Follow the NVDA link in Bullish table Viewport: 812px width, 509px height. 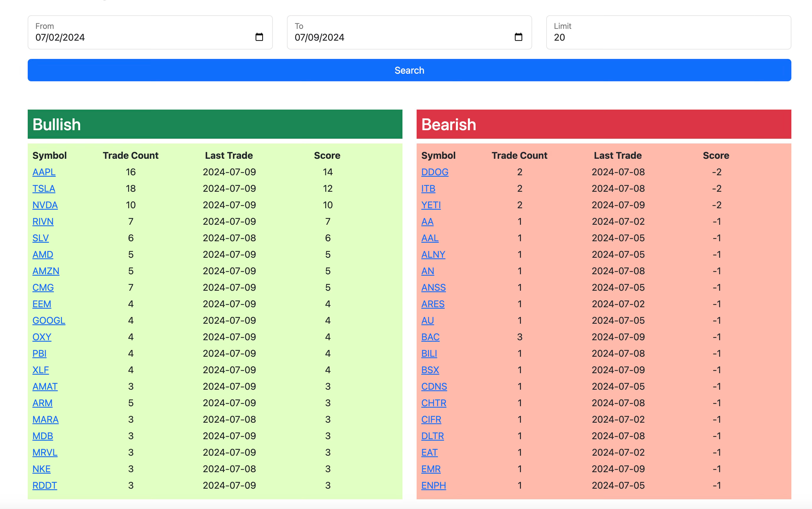(x=45, y=205)
